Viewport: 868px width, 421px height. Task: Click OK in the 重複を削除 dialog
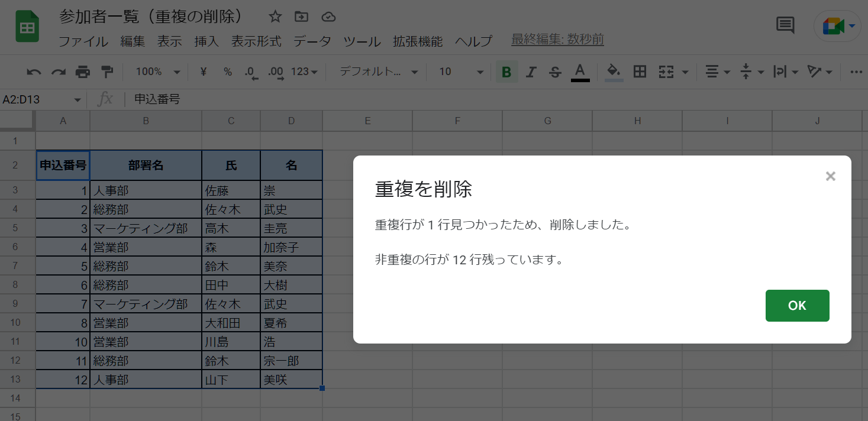(x=797, y=305)
